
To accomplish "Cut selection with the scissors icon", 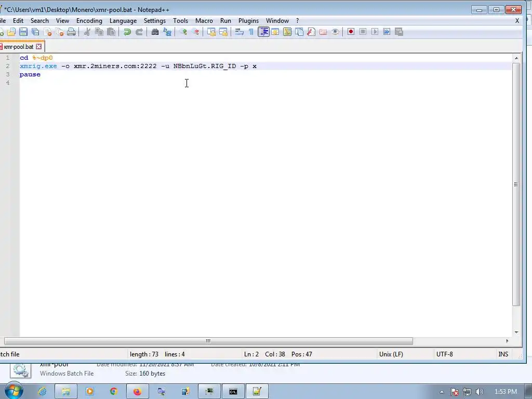I will coord(87,32).
